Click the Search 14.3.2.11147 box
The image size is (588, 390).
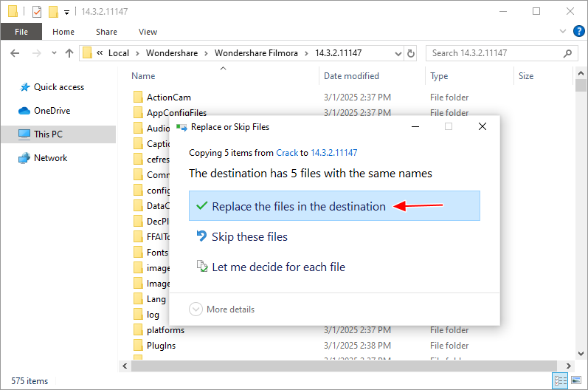click(494, 53)
